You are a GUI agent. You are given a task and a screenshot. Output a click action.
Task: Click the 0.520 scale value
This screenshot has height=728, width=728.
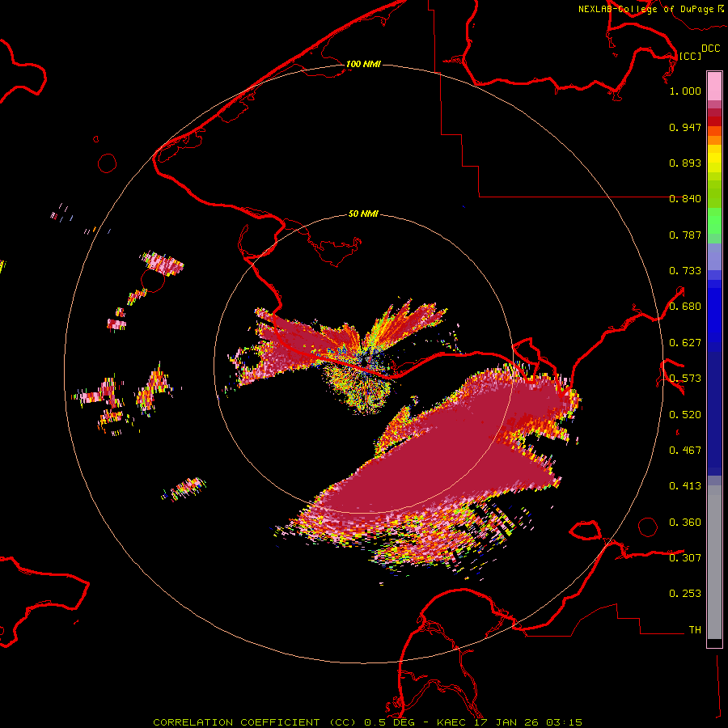click(685, 415)
